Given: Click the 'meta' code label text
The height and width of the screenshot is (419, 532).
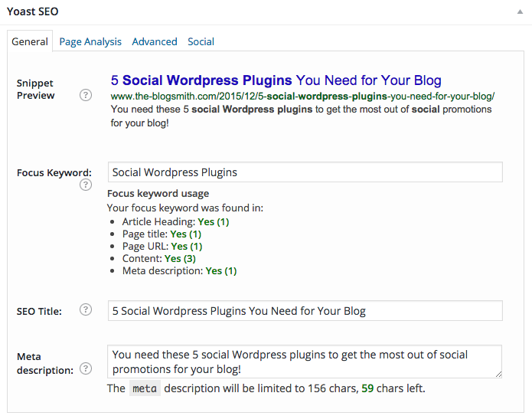Looking at the screenshot, I should coord(145,388).
